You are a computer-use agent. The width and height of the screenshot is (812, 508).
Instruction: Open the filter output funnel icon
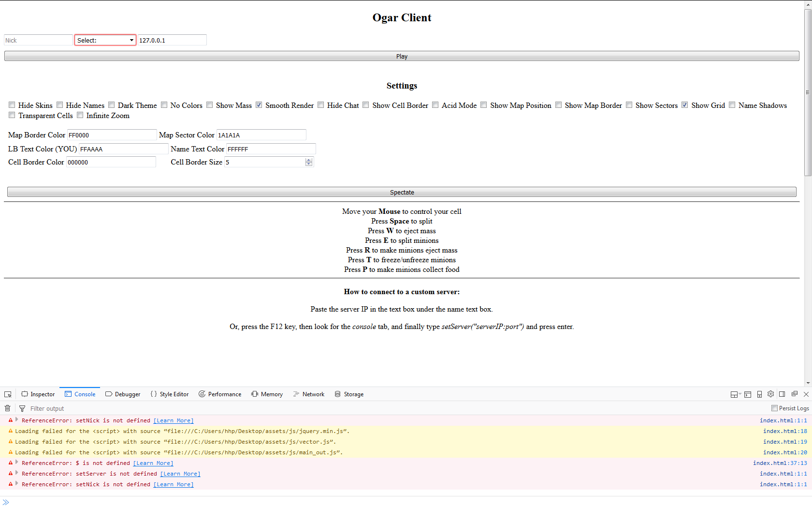click(x=22, y=408)
